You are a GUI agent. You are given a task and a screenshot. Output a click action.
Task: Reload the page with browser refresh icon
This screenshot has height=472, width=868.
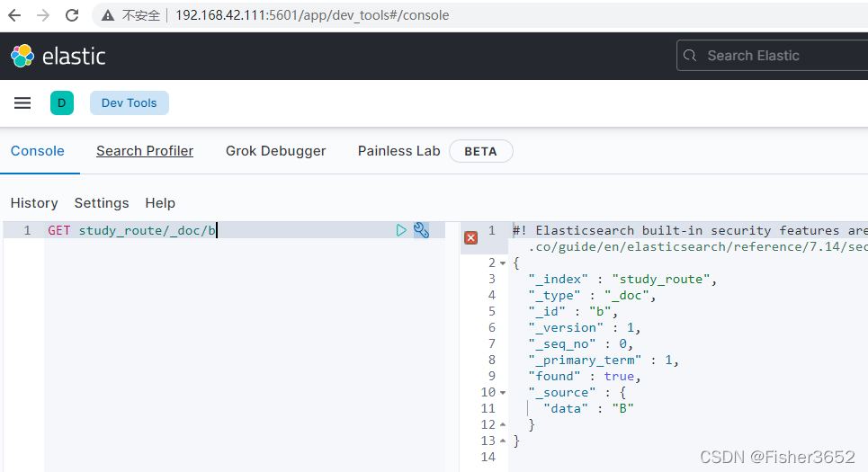coord(72,15)
